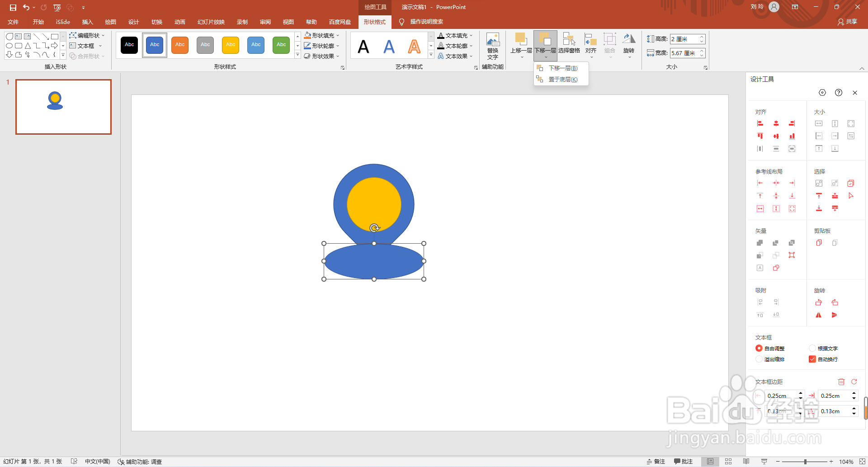This screenshot has height=467, width=868.
Task: Choose 下移一层(B) menu entry
Action: (561, 68)
